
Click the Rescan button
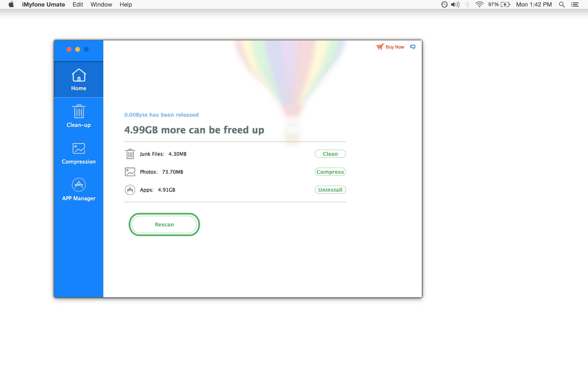tap(164, 224)
